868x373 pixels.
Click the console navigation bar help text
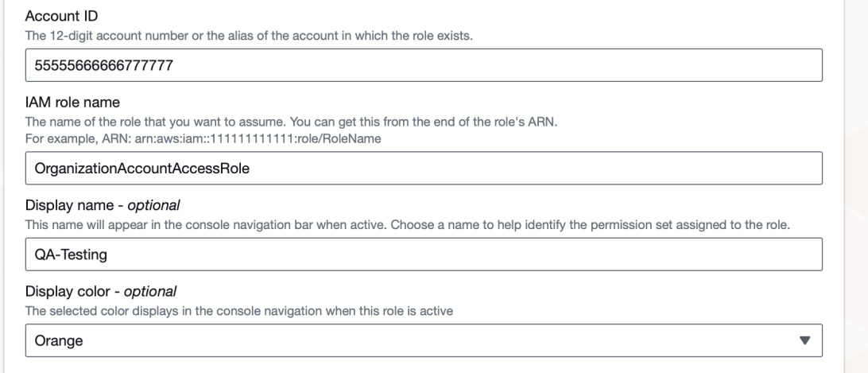[407, 226]
